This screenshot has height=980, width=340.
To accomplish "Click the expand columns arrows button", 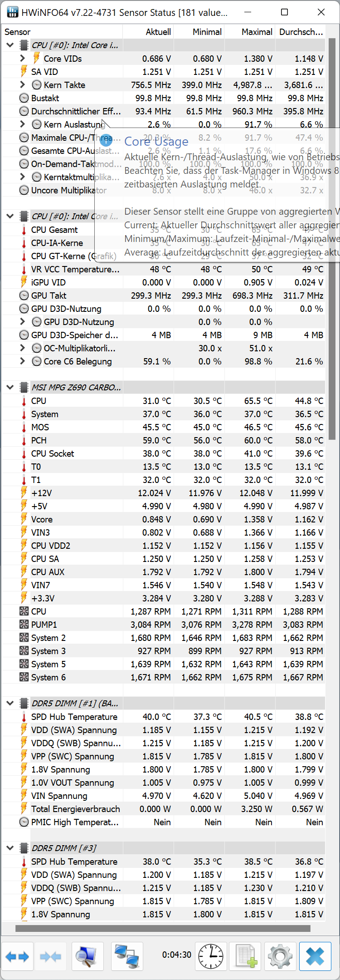I will (x=17, y=957).
